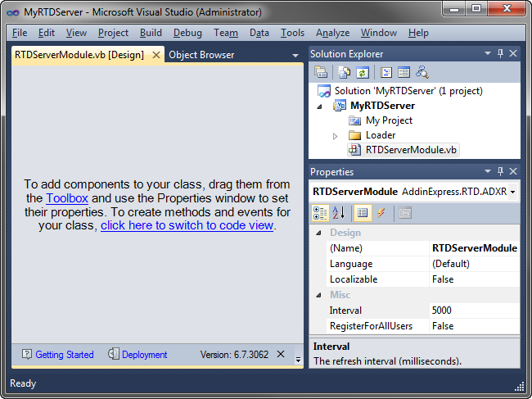The image size is (532, 399).
Task: Open the Team menu
Action: click(226, 33)
